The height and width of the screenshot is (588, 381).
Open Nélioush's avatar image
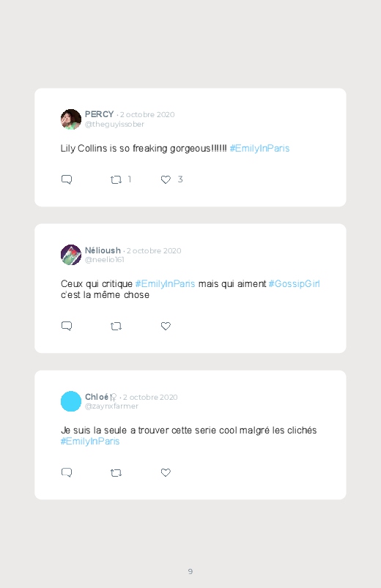[71, 255]
